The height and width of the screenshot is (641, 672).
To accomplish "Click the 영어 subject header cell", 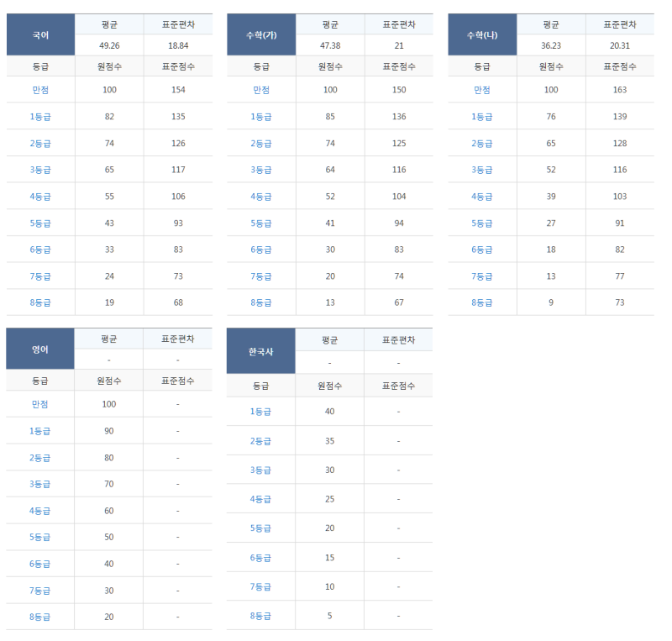I will [40, 349].
